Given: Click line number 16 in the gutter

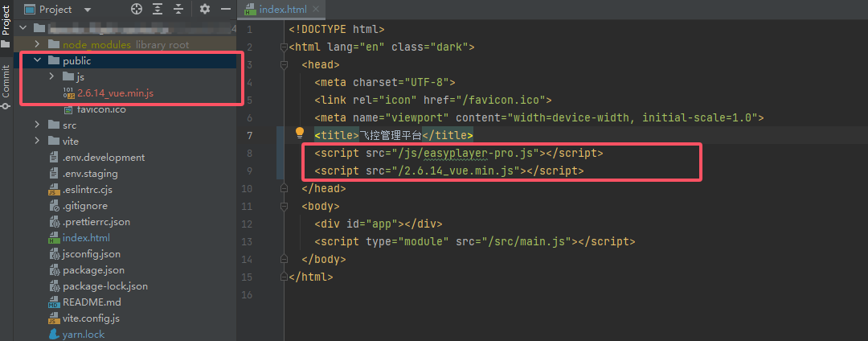Looking at the screenshot, I should pos(248,295).
